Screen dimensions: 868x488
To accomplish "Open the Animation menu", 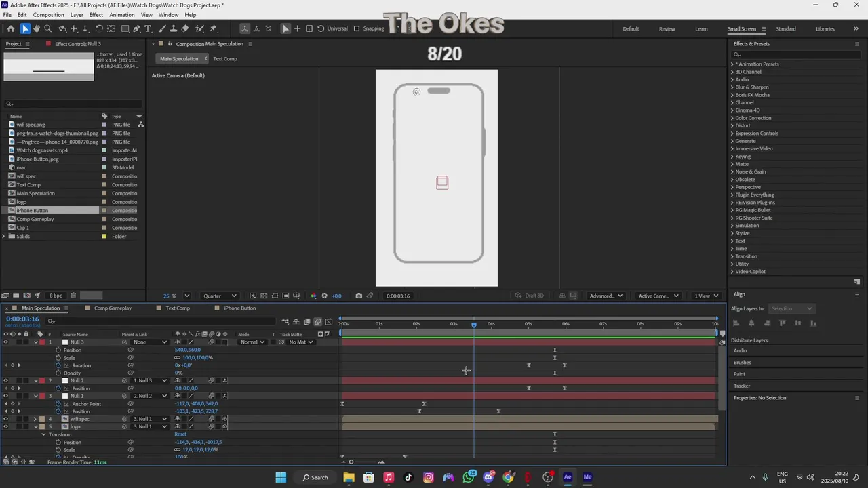I will [x=121, y=14].
